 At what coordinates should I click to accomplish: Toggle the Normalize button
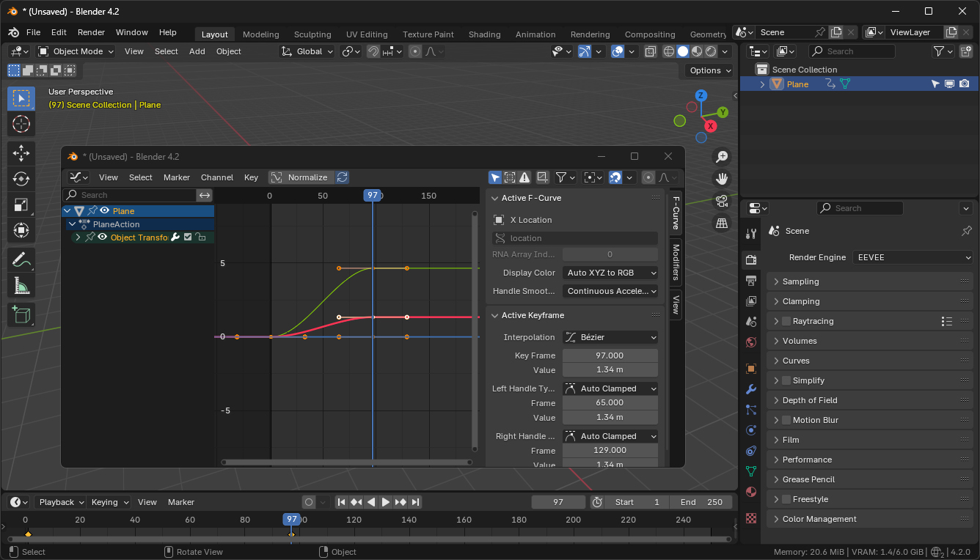300,177
